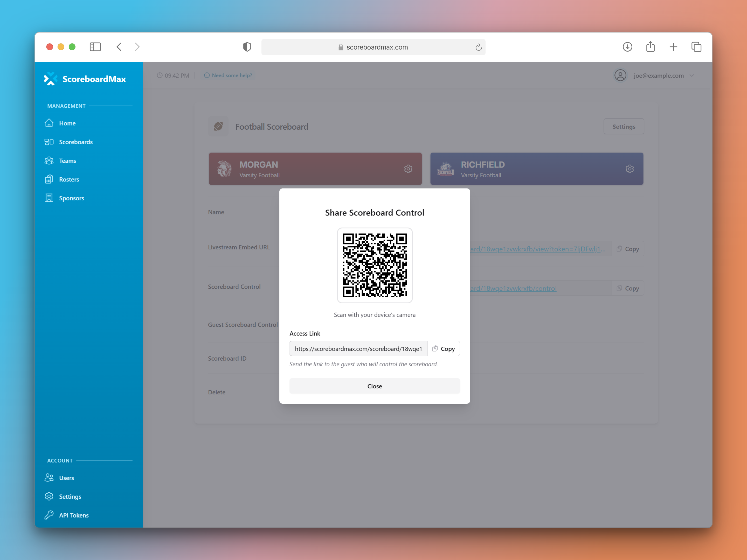747x560 pixels.
Task: Open the livestream view token link
Action: (538, 249)
